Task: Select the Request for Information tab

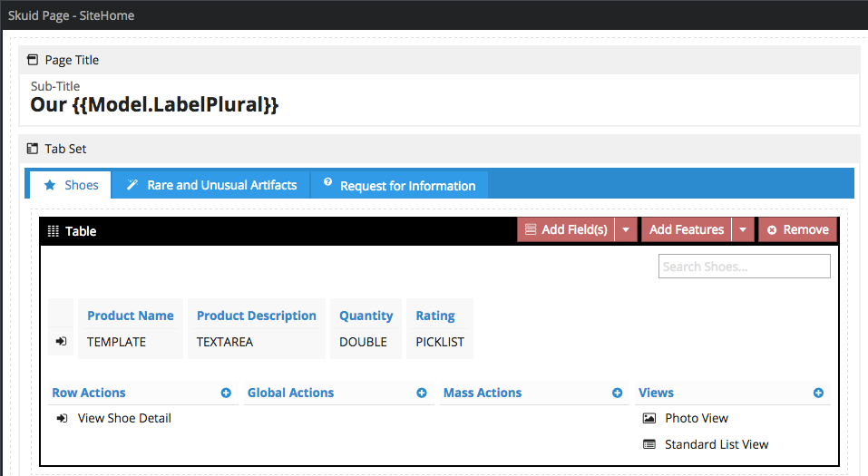Action: coord(399,185)
